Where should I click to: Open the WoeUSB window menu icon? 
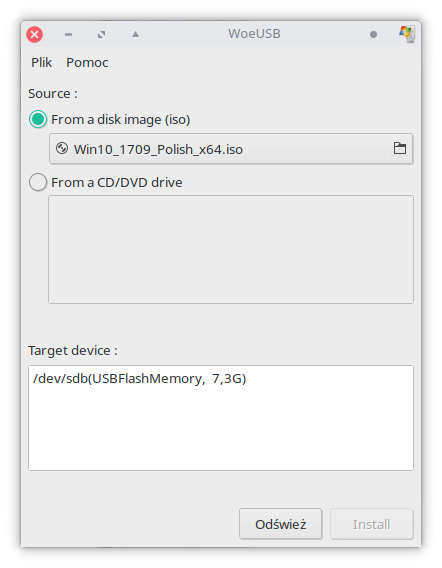(407, 34)
